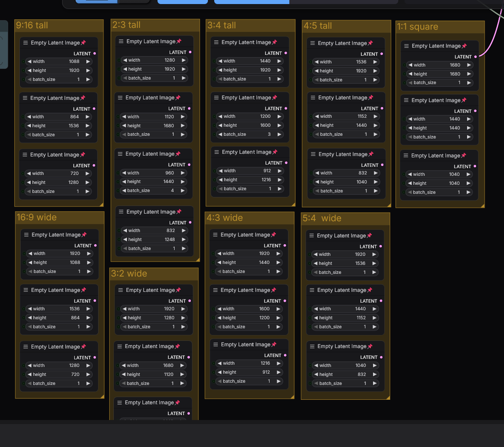
Task: Click pin icon on 2:3 tall node with width 960
Action: pyautogui.click(x=178, y=154)
